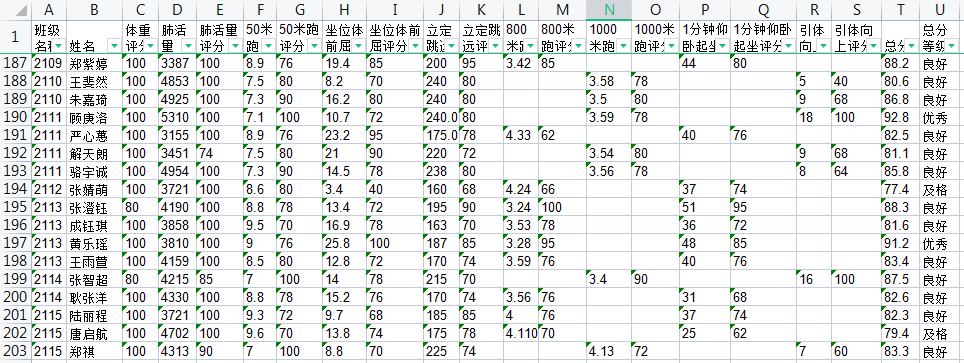Image resolution: width=964 pixels, height=363 pixels.
Task: Open the 坐位体前屈评分 filter in column I
Action: (x=416, y=46)
